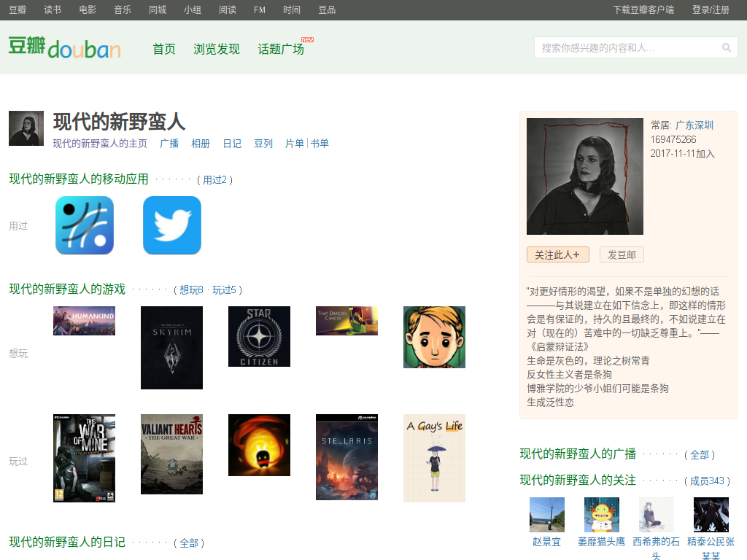Open the Stellaris game cover
The width and height of the screenshot is (747, 560).
pyautogui.click(x=347, y=457)
